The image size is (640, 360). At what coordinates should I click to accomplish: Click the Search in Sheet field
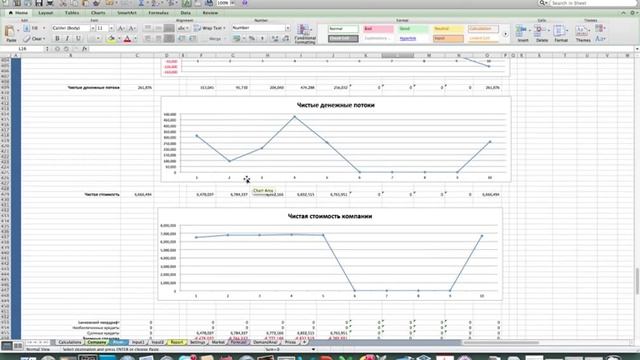click(592, 3)
